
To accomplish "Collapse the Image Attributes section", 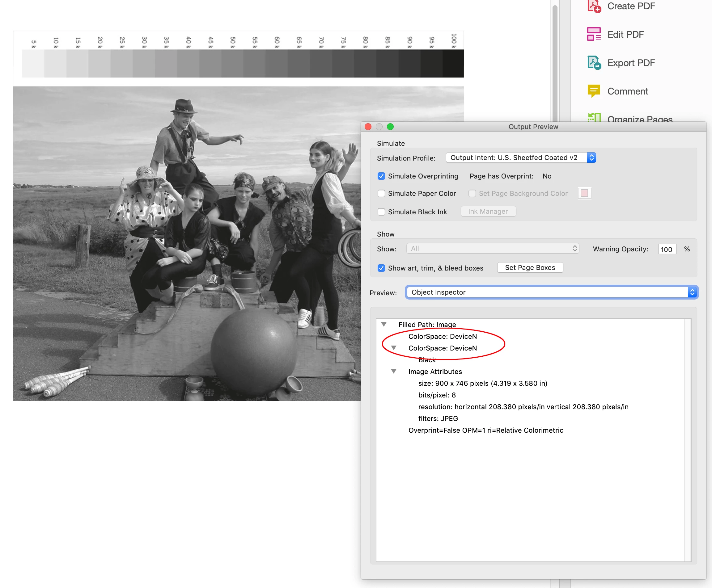I will point(394,371).
